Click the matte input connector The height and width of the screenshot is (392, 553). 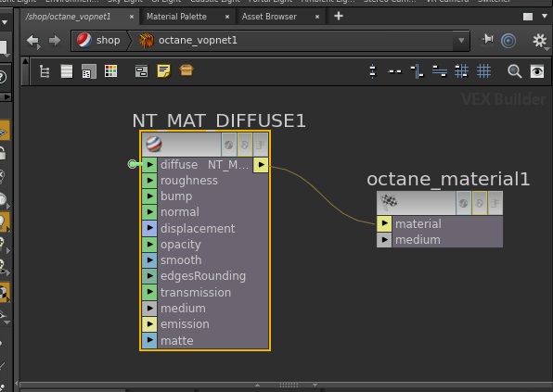point(149,340)
